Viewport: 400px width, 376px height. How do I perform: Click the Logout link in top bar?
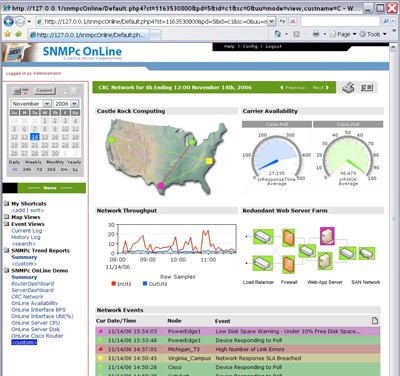(x=273, y=46)
